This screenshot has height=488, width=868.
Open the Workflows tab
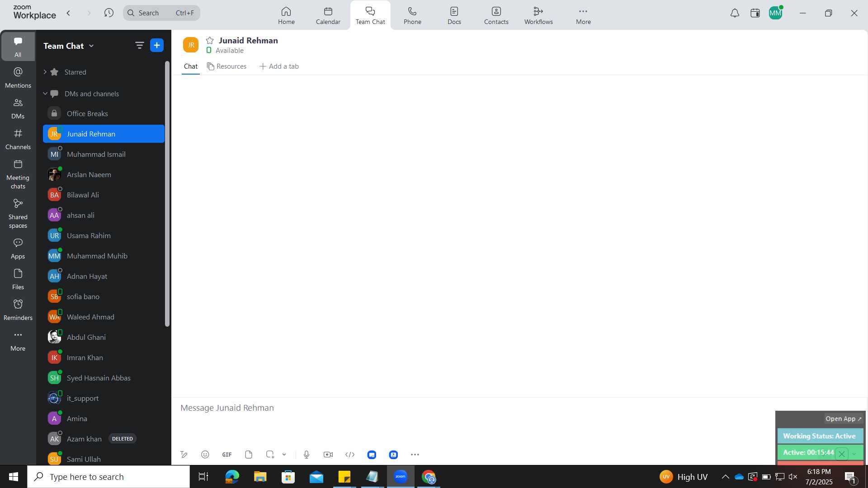click(x=538, y=15)
